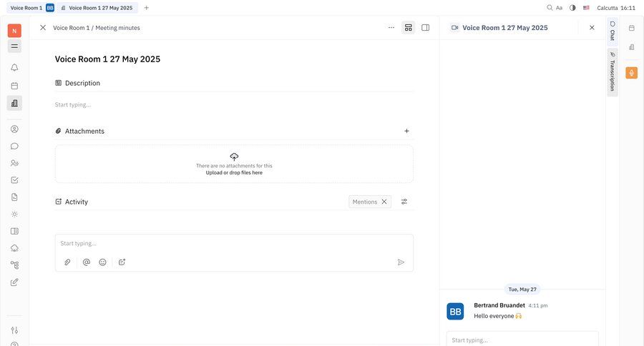
Task: Open the emoji picker in activity composer
Action: coord(103,262)
